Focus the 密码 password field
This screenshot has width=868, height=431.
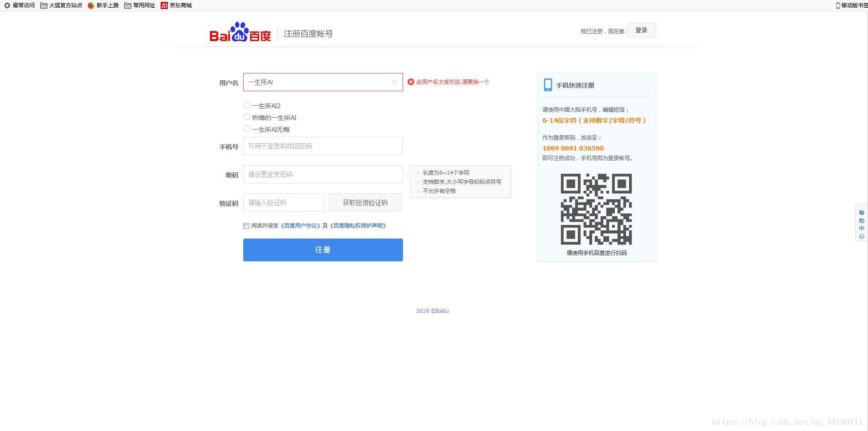coord(323,174)
